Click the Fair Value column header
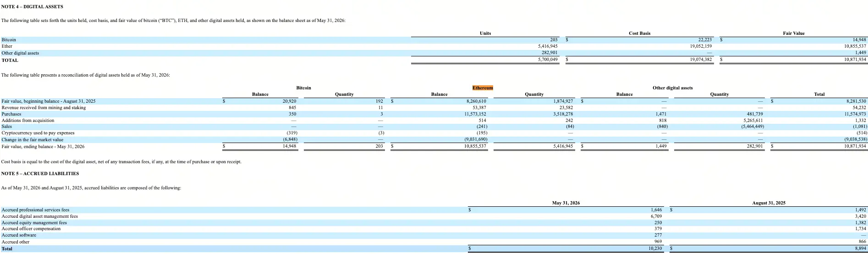The image size is (868, 254). [794, 33]
